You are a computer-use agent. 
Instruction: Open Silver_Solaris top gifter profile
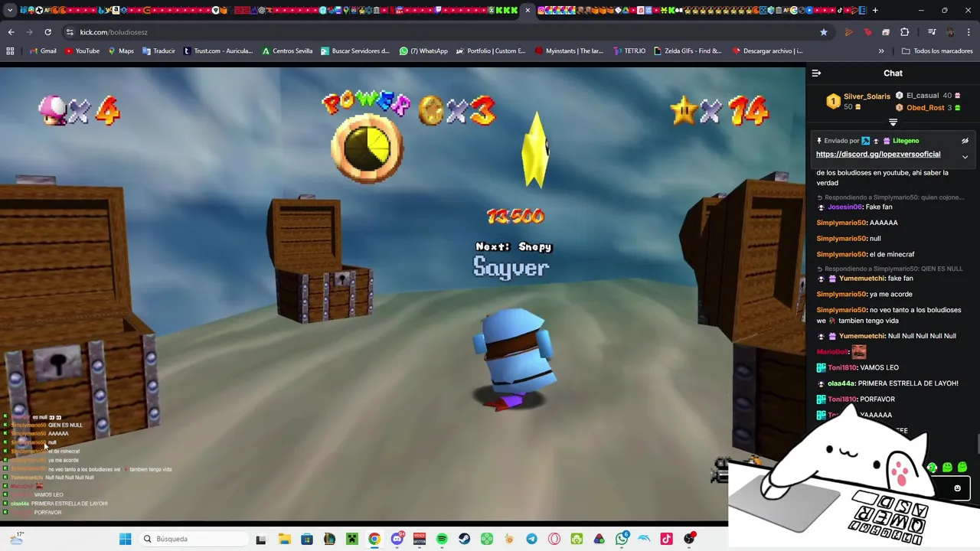click(867, 96)
